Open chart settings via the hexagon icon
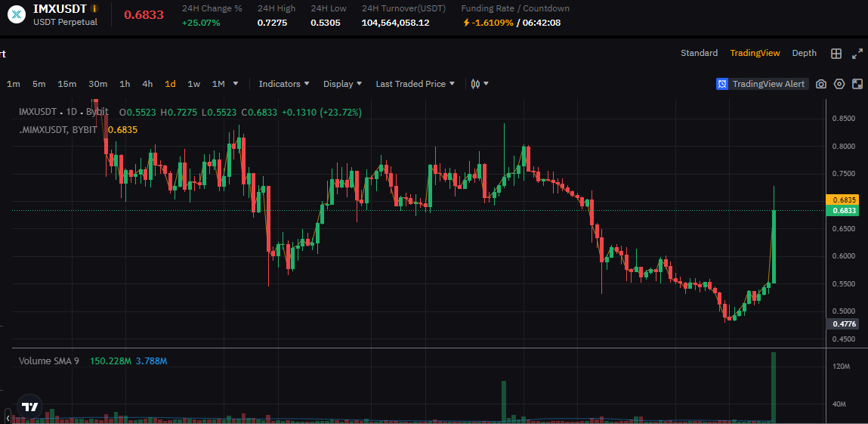 click(839, 84)
